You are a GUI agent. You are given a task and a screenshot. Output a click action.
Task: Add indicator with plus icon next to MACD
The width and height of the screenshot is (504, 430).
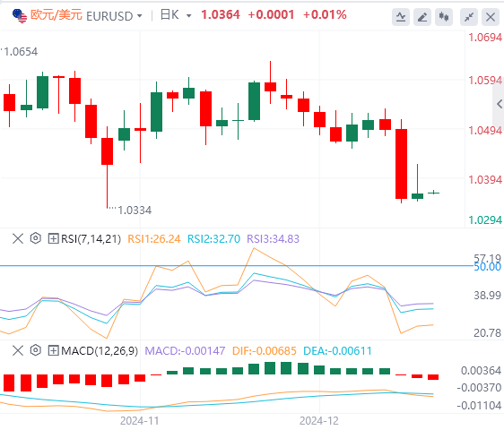53,350
